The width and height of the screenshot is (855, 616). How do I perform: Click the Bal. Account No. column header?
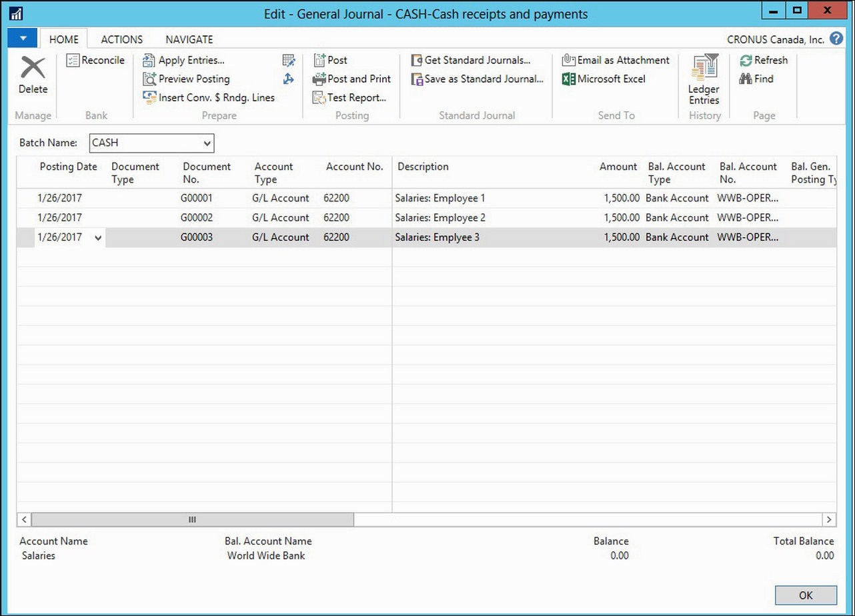point(748,173)
